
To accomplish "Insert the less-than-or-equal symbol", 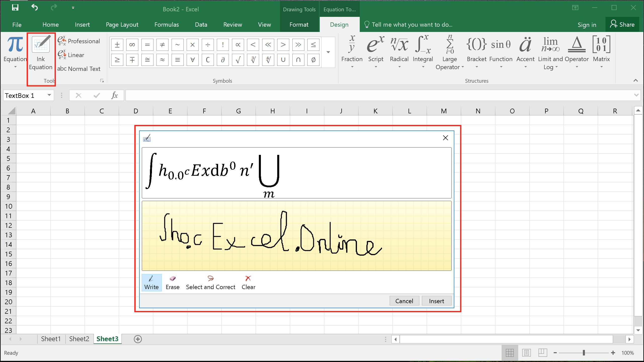I will pos(313,45).
